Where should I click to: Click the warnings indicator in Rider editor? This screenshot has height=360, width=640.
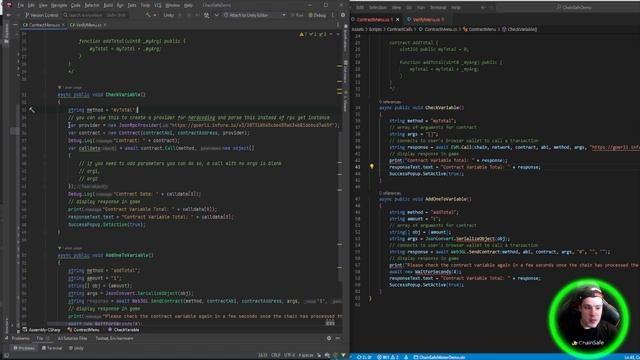click(x=313, y=34)
